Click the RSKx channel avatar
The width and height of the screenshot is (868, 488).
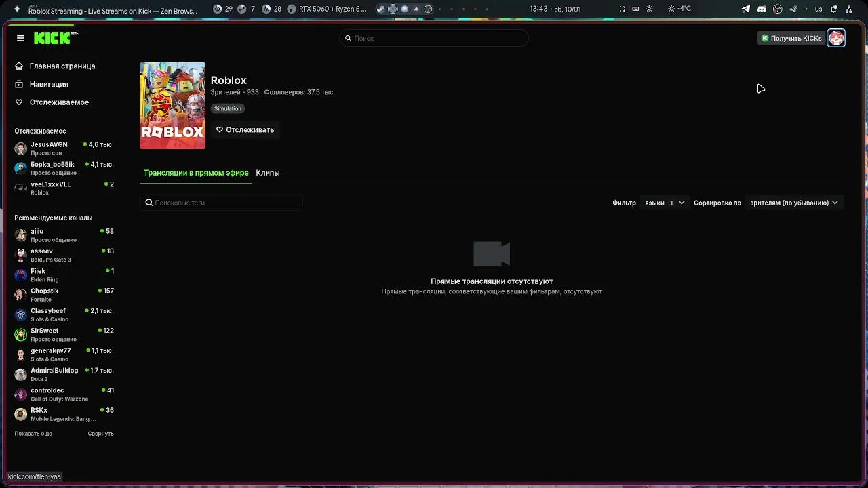[21, 414]
